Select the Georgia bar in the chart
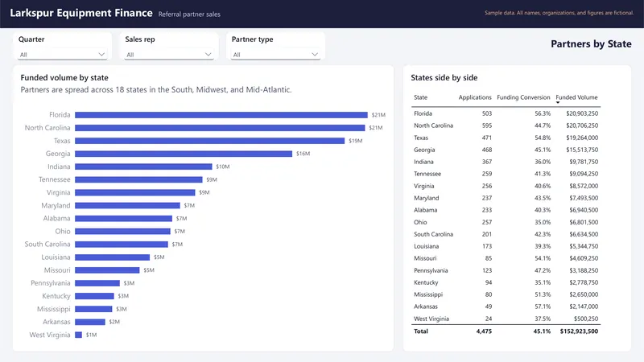Viewport: 644px width, 362px height. [184, 154]
